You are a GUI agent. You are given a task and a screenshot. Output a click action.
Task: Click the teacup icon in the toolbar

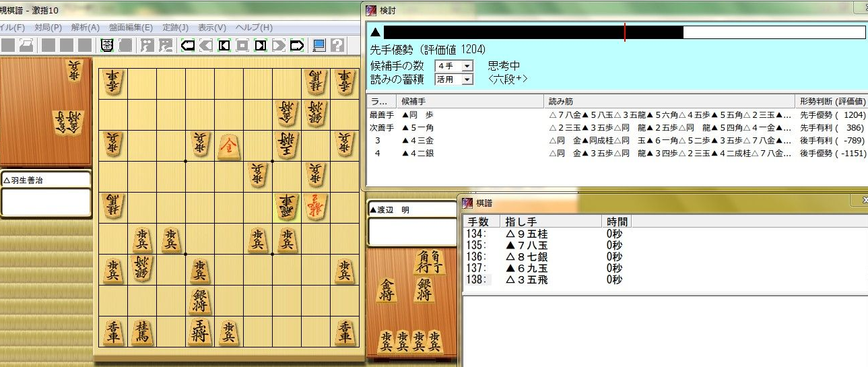click(107, 45)
